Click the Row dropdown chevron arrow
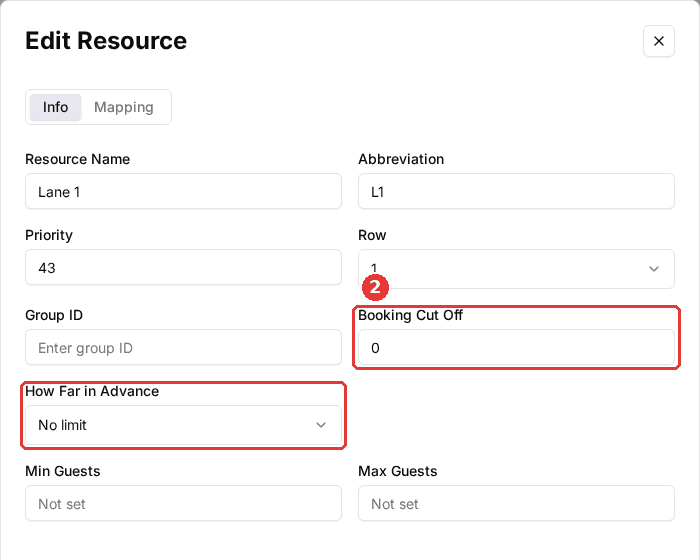The height and width of the screenshot is (560, 700). pos(654,269)
